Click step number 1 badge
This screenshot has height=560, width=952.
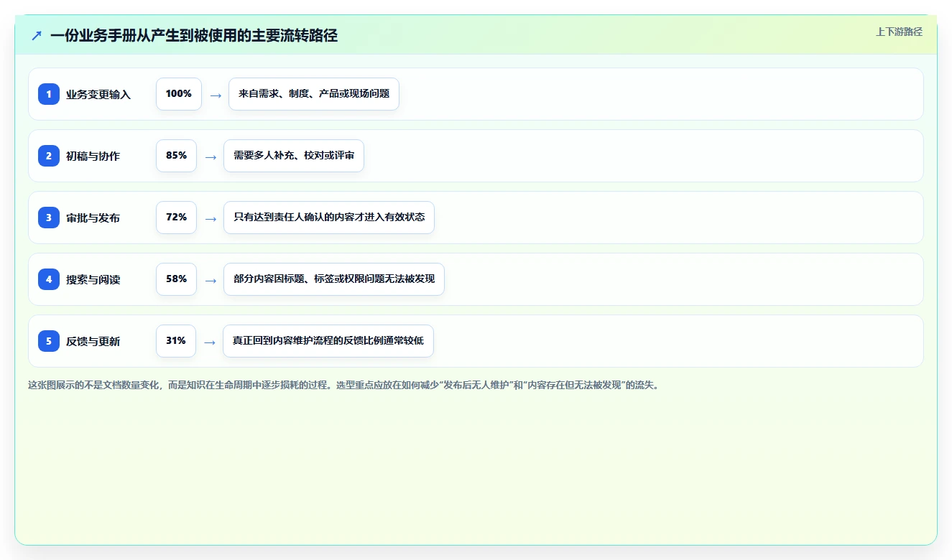click(x=49, y=94)
